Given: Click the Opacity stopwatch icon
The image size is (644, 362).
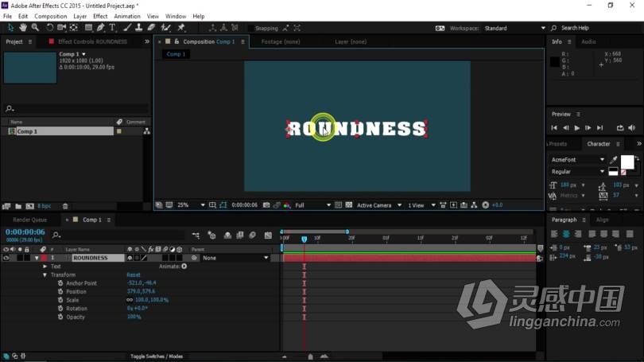Looking at the screenshot, I should [60, 317].
